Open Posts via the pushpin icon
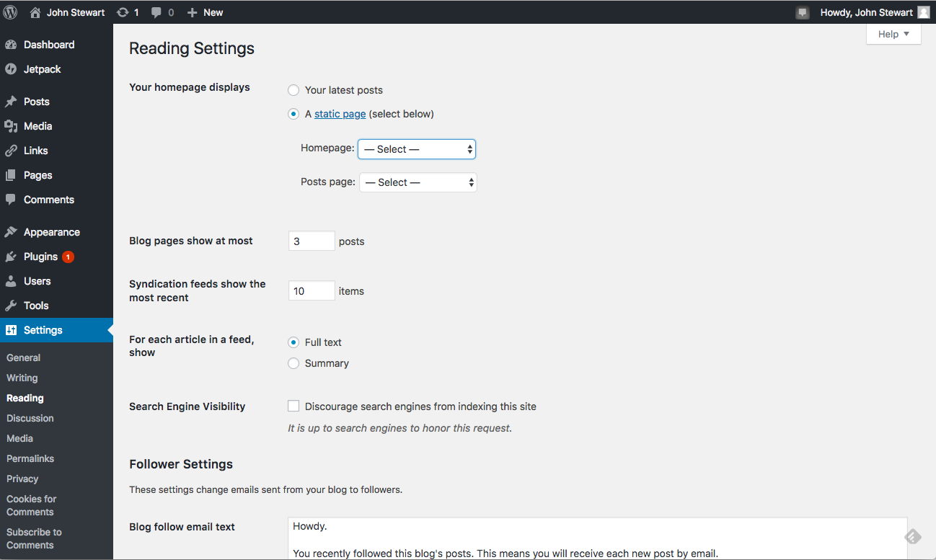This screenshot has width=936, height=560. point(11,102)
